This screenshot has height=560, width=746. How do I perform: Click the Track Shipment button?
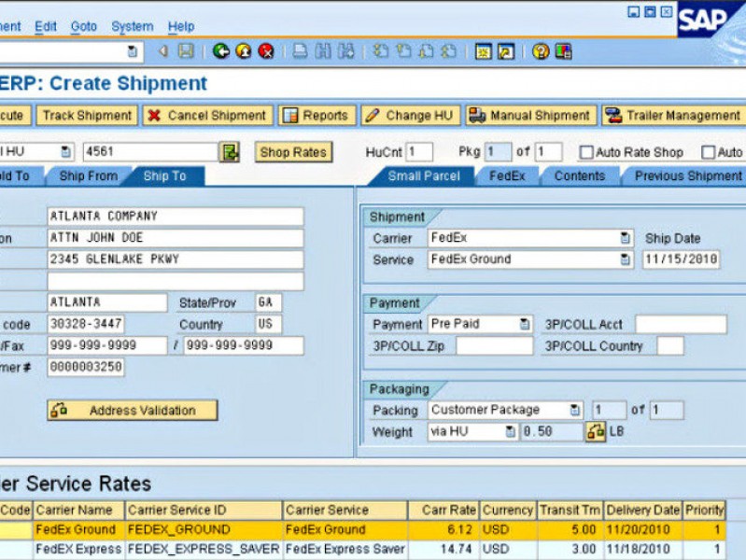pos(87,116)
